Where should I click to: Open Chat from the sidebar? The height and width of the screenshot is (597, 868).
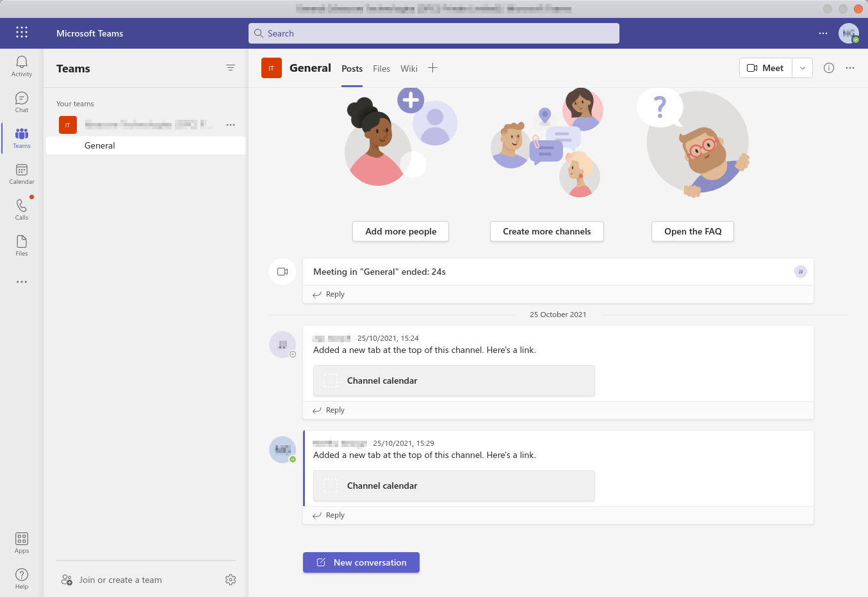tap(22, 102)
